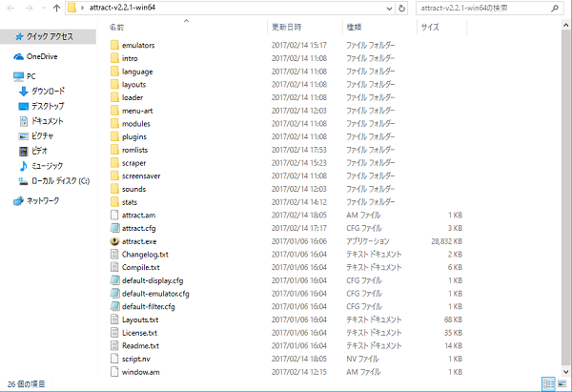Click the Readme.txt file name
Viewport: 572px width, 392px height.
(x=140, y=345)
